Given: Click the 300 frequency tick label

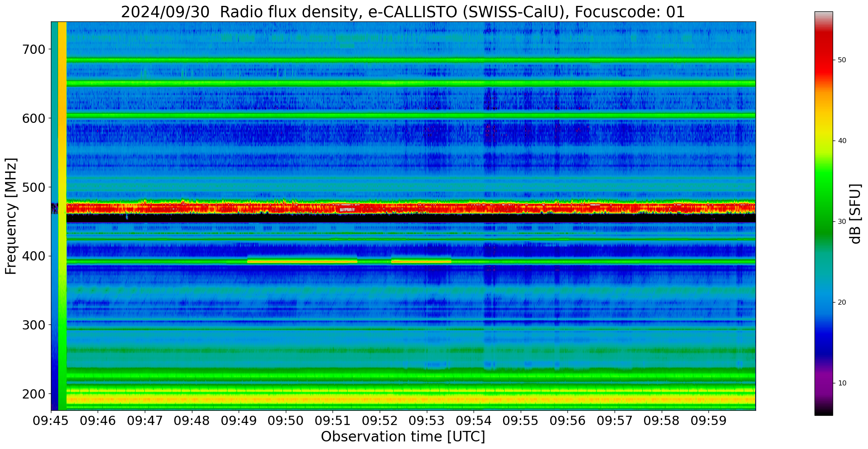Looking at the screenshot, I should click(33, 325).
